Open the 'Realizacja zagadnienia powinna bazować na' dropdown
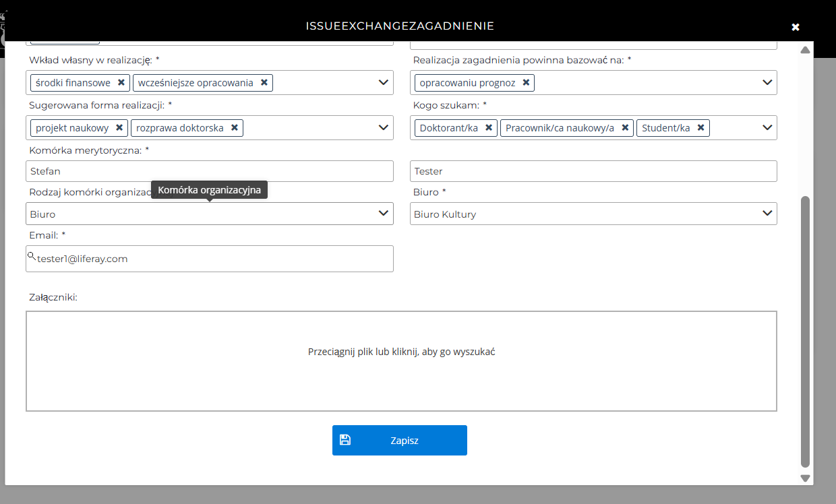This screenshot has width=836, height=504. [x=767, y=83]
